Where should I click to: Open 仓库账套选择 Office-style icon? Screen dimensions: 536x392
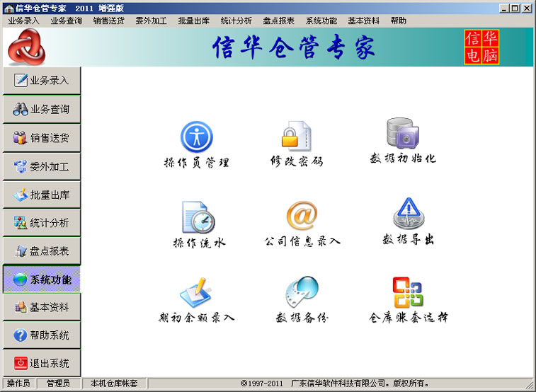408,292
